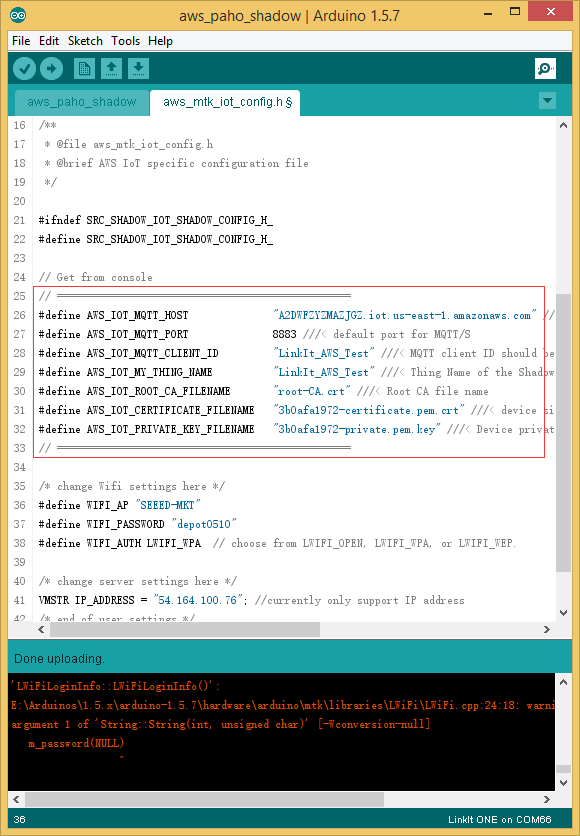Click the 8883 port value
The height and width of the screenshot is (836, 580).
[x=284, y=334]
